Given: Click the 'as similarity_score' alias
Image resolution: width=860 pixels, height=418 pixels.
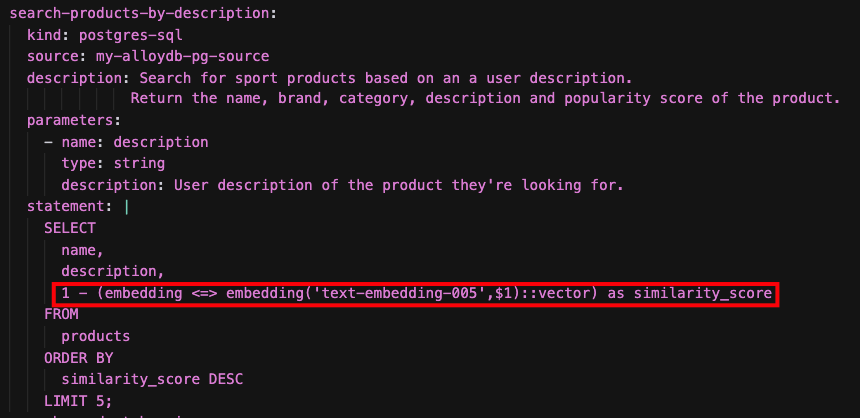Looking at the screenshot, I should point(688,294).
